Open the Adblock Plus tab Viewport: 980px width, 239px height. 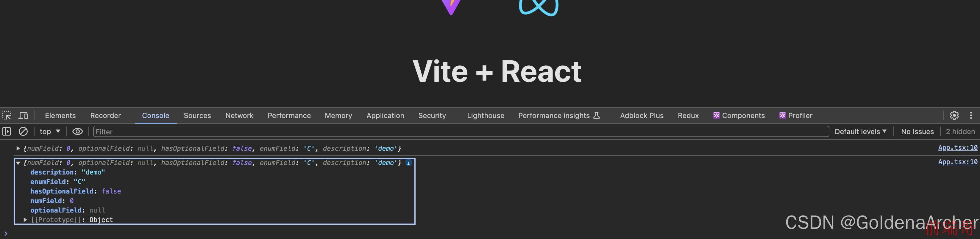click(x=642, y=116)
